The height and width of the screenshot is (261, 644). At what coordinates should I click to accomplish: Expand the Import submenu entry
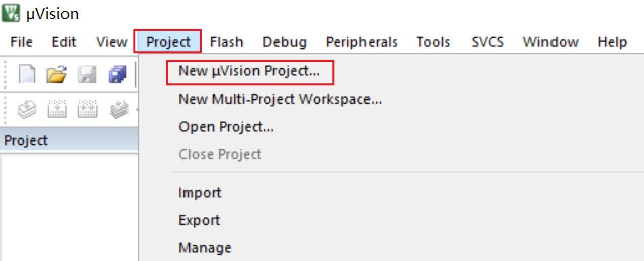(200, 192)
